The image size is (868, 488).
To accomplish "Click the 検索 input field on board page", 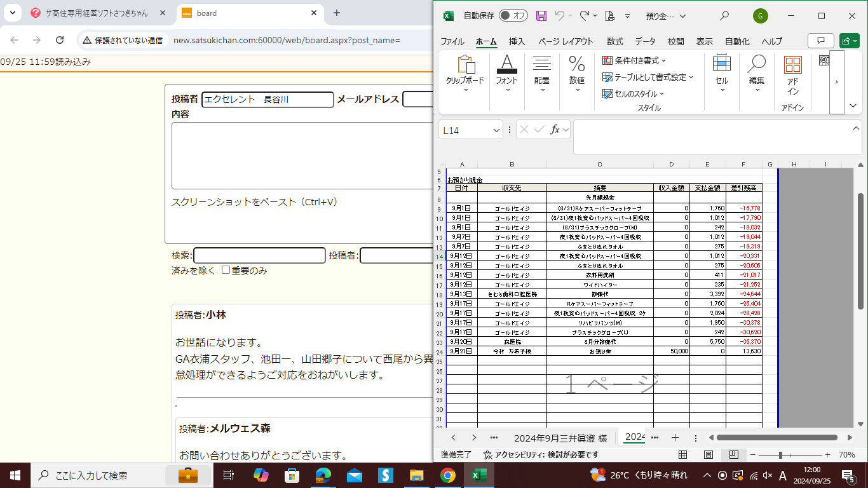I will tap(259, 255).
